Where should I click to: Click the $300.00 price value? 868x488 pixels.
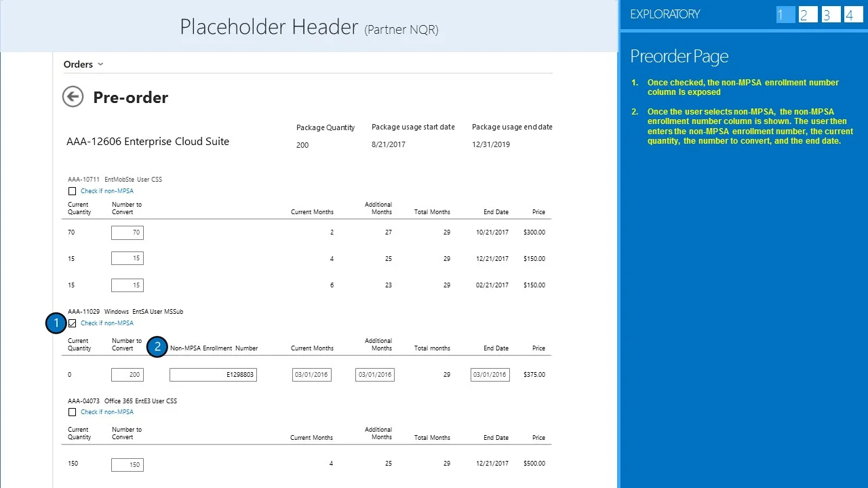534,232
